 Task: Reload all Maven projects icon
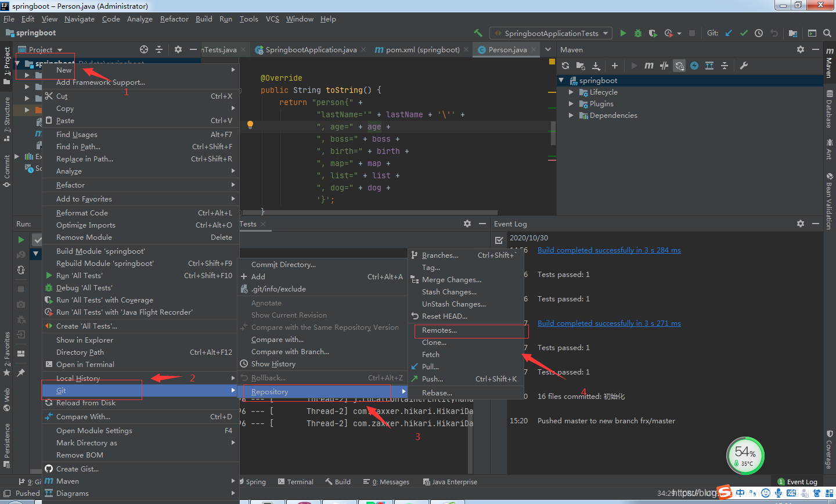(x=565, y=66)
